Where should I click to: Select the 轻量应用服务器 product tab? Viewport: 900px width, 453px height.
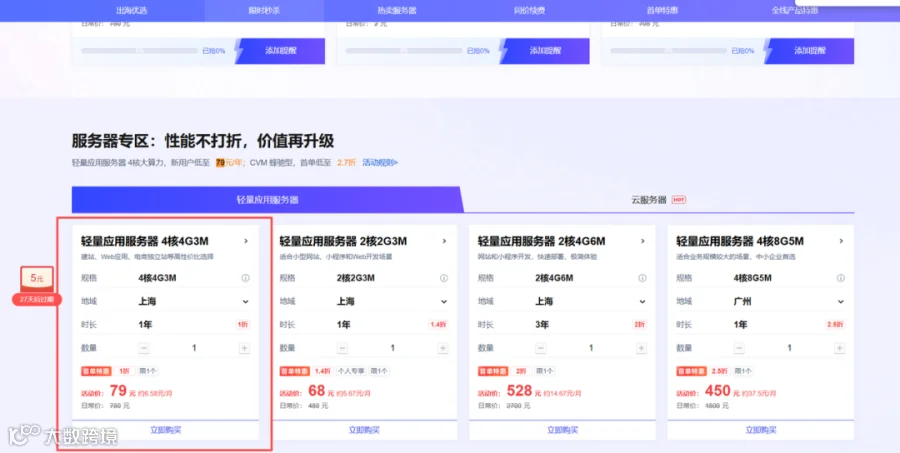click(267, 200)
